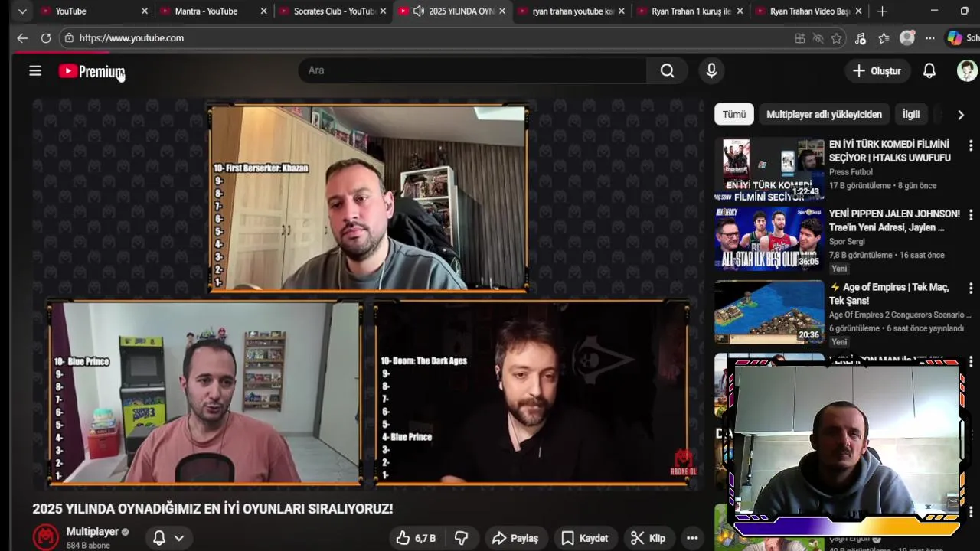This screenshot has height=551, width=980.
Task: Open the Multiplayer channel avatar
Action: [x=46, y=537]
